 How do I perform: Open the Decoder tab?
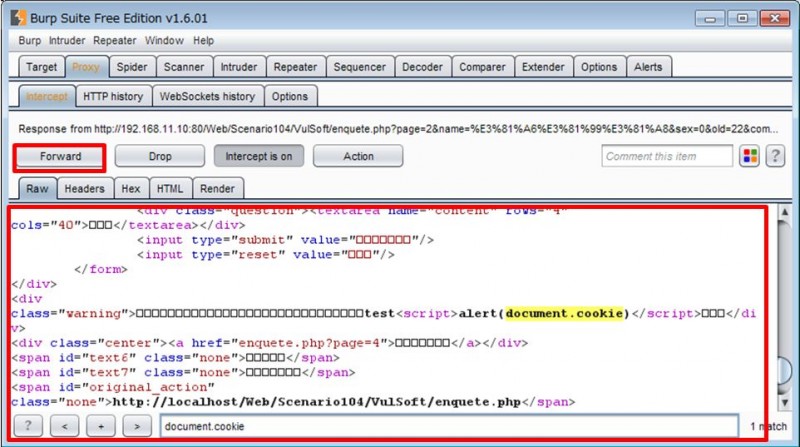[422, 67]
